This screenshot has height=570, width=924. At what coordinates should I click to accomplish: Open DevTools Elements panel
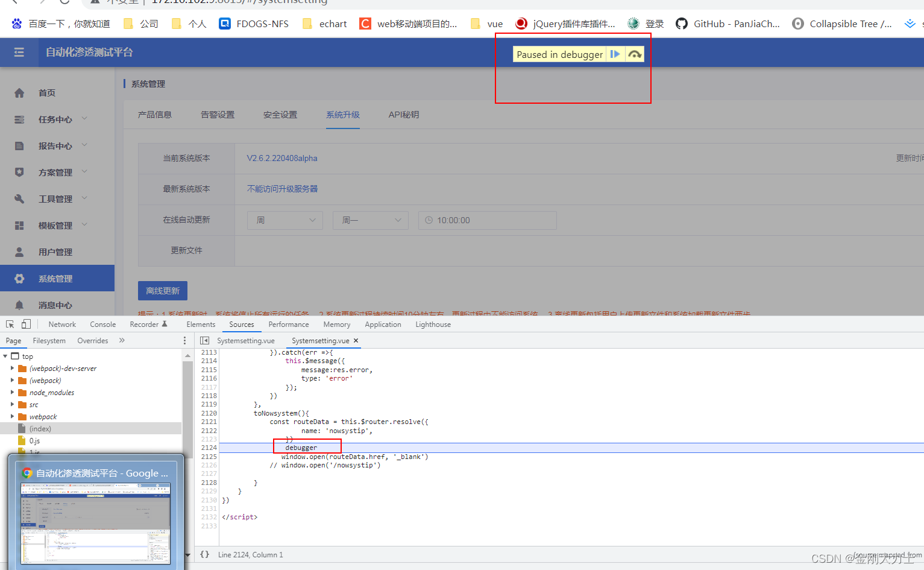click(x=201, y=325)
